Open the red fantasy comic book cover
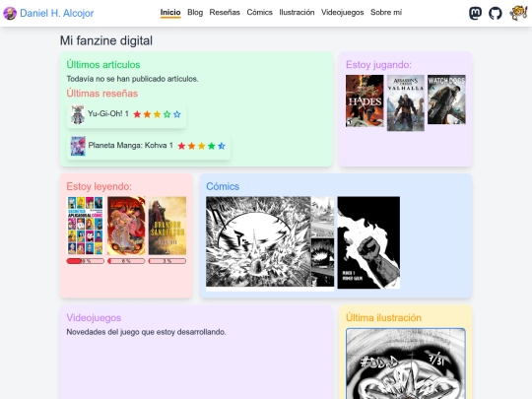This screenshot has width=532, height=399. tap(126, 226)
